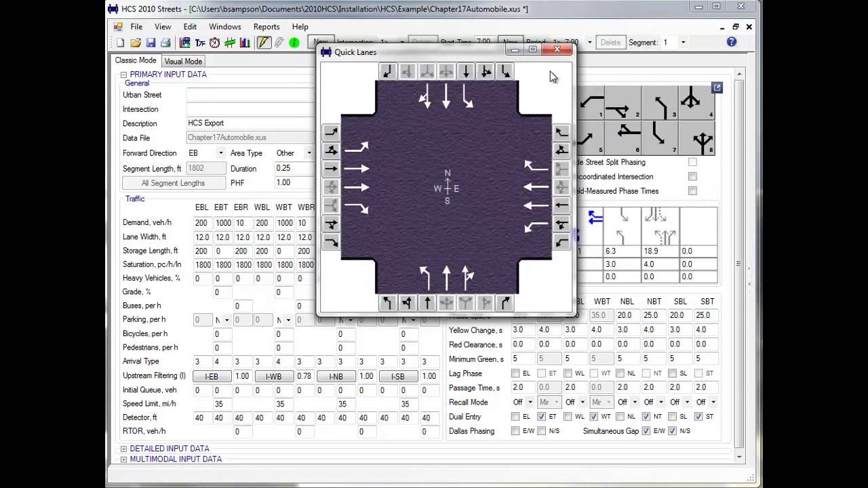The width and height of the screenshot is (868, 488).
Task: Click the PHF value field
Action: point(295,183)
